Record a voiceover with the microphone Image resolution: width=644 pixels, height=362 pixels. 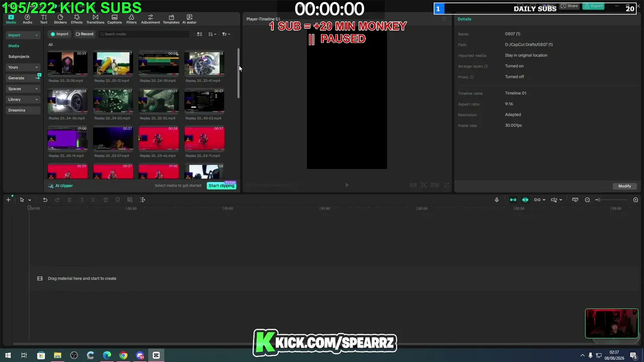[497, 200]
